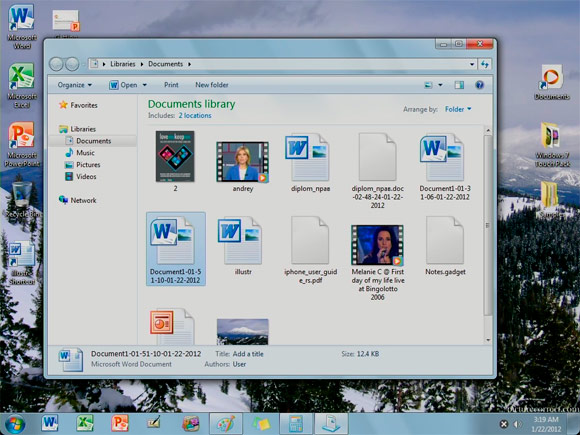The height and width of the screenshot is (435, 580).
Task: Open the 2 locations link
Action: 195,115
